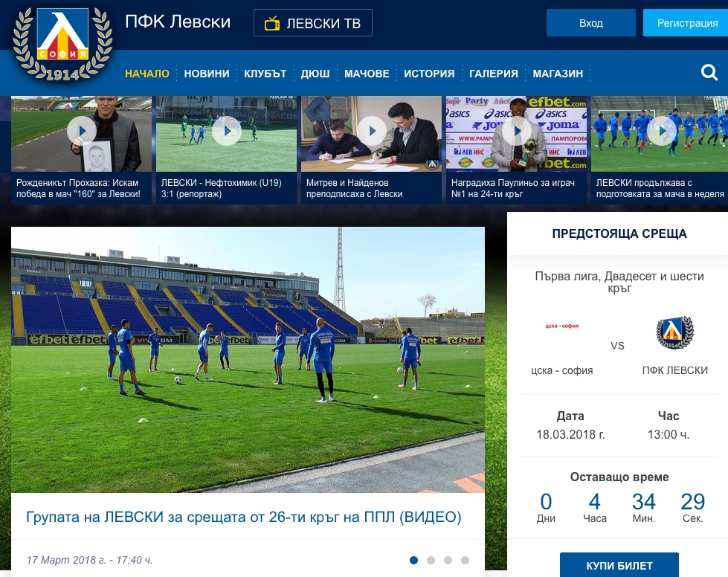Click the Levski Sofia 1914 club crest logo

(62, 45)
